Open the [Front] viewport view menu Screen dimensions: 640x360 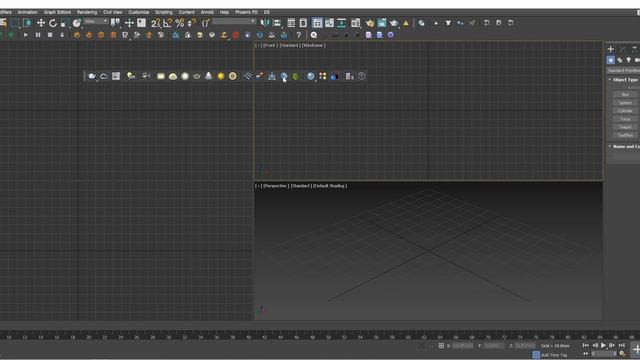(269, 45)
